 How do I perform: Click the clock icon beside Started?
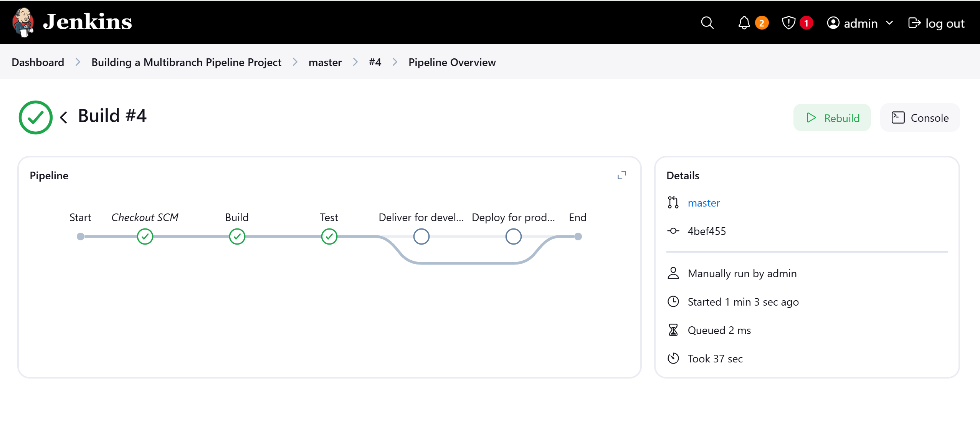(x=673, y=301)
